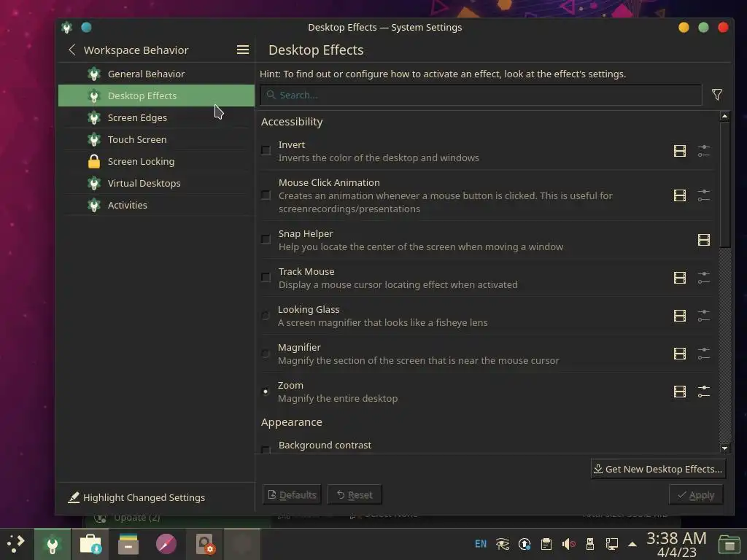This screenshot has width=747, height=560.
Task: Go back from Workspace Behavior
Action: click(72, 50)
